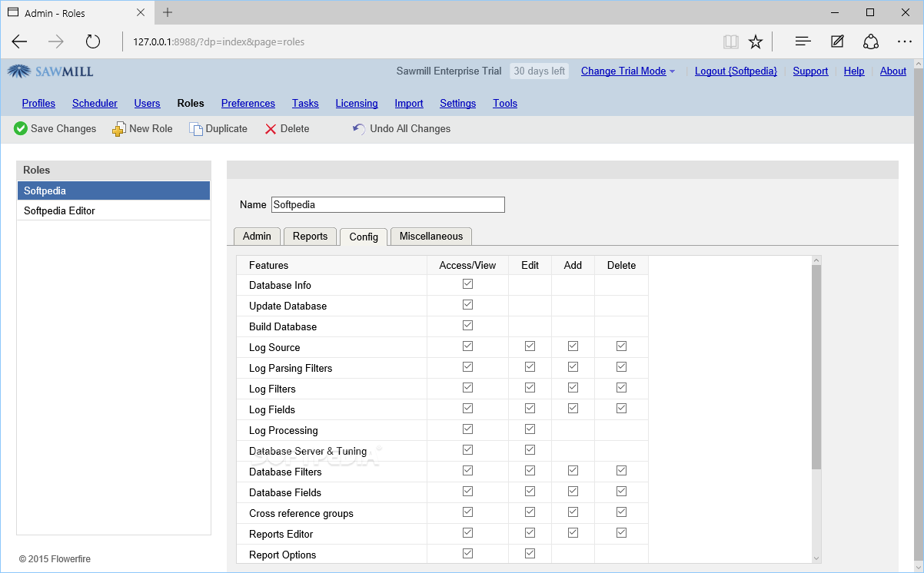Toggle Log Parsing Filters Add checkbox

pyautogui.click(x=573, y=367)
